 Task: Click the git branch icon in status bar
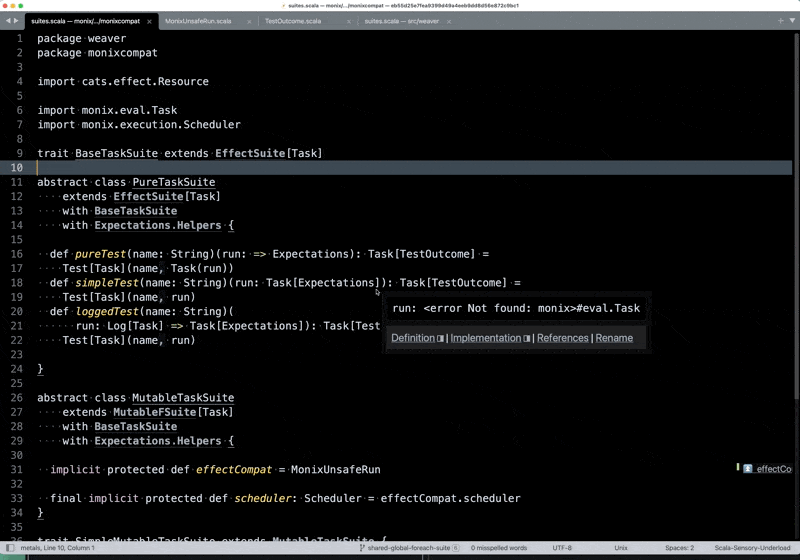(362, 548)
